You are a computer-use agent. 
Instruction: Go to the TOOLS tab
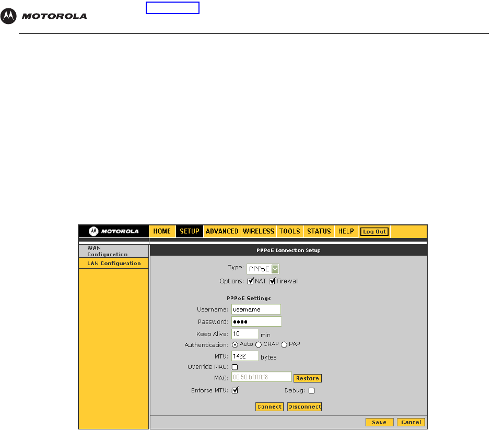click(290, 231)
